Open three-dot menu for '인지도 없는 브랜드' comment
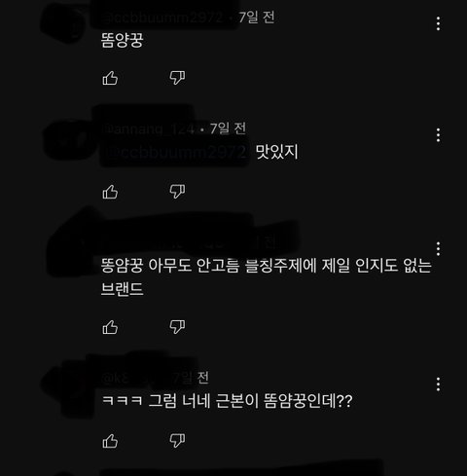This screenshot has width=467, height=476. (x=438, y=248)
